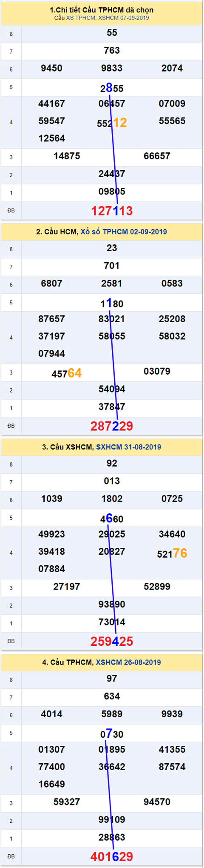Click the number 2074

click(172, 68)
